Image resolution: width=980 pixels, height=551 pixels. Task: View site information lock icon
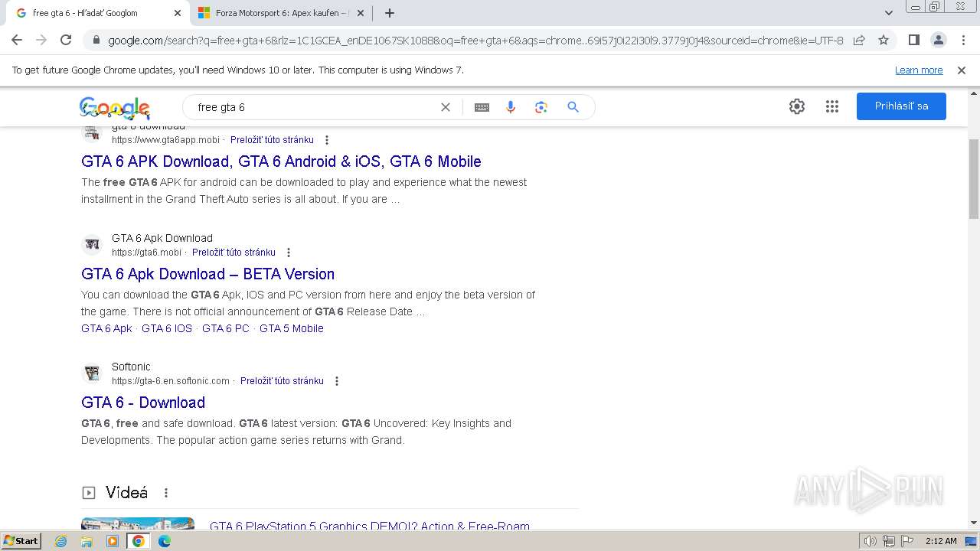point(96,41)
